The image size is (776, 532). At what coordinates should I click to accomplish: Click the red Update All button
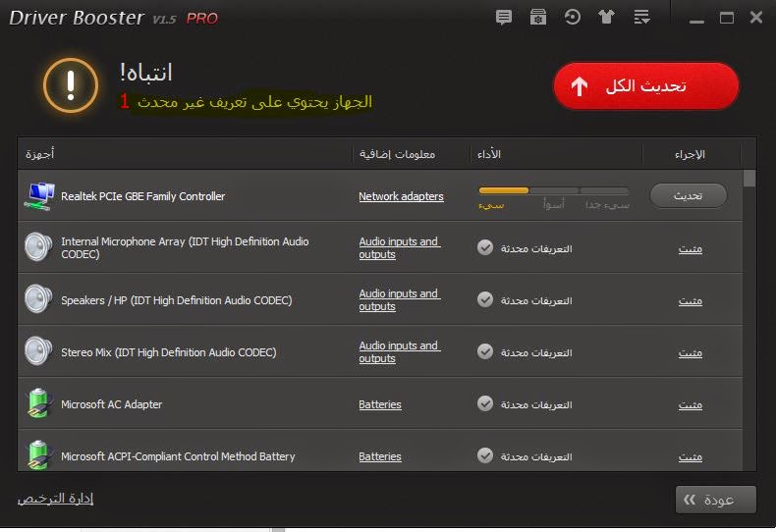pos(645,86)
